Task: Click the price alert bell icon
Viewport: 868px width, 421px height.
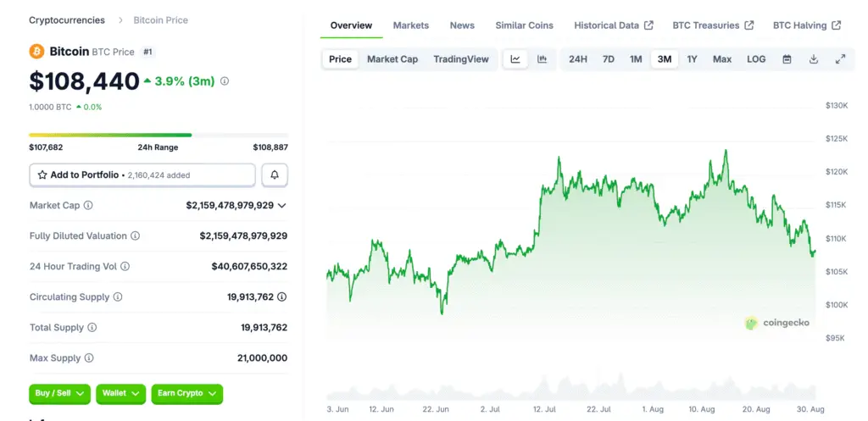Action: pyautogui.click(x=275, y=175)
